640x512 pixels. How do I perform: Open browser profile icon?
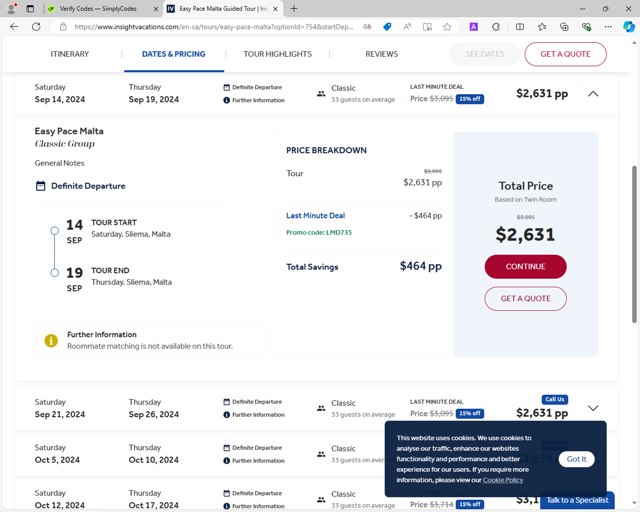pyautogui.click(x=12, y=9)
